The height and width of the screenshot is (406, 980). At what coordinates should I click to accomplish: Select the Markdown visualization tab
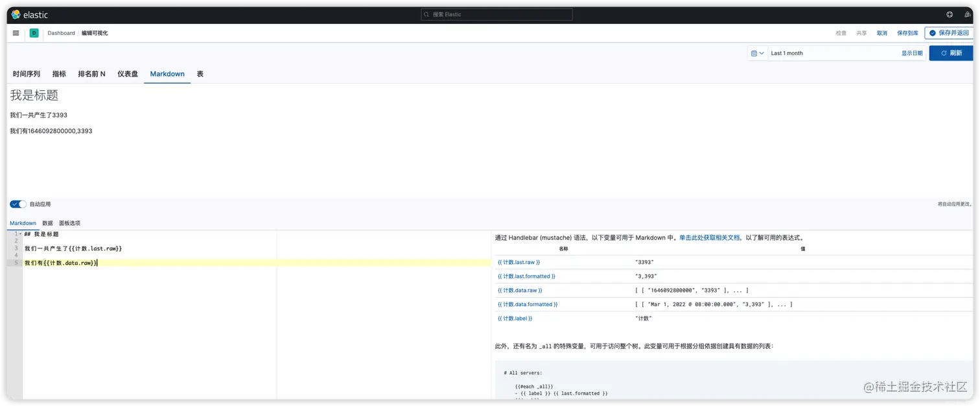click(167, 74)
